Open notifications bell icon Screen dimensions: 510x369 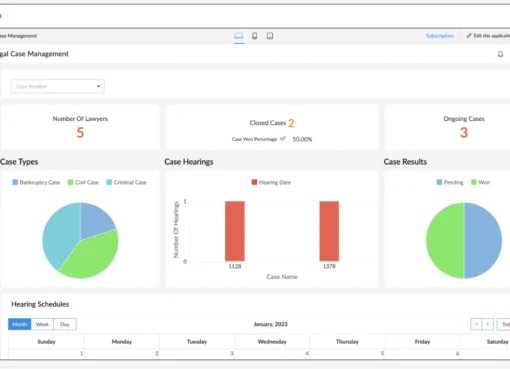[x=500, y=54]
